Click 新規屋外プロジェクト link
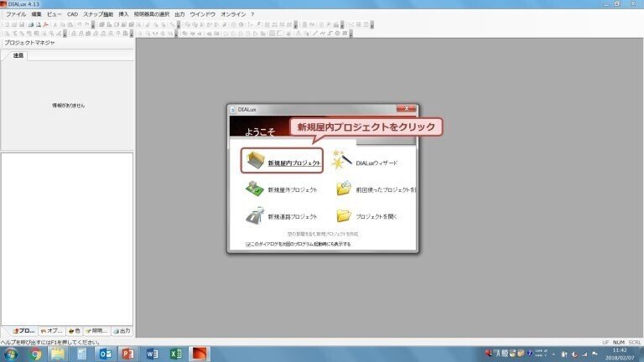The image size is (644, 362). pyautogui.click(x=293, y=189)
